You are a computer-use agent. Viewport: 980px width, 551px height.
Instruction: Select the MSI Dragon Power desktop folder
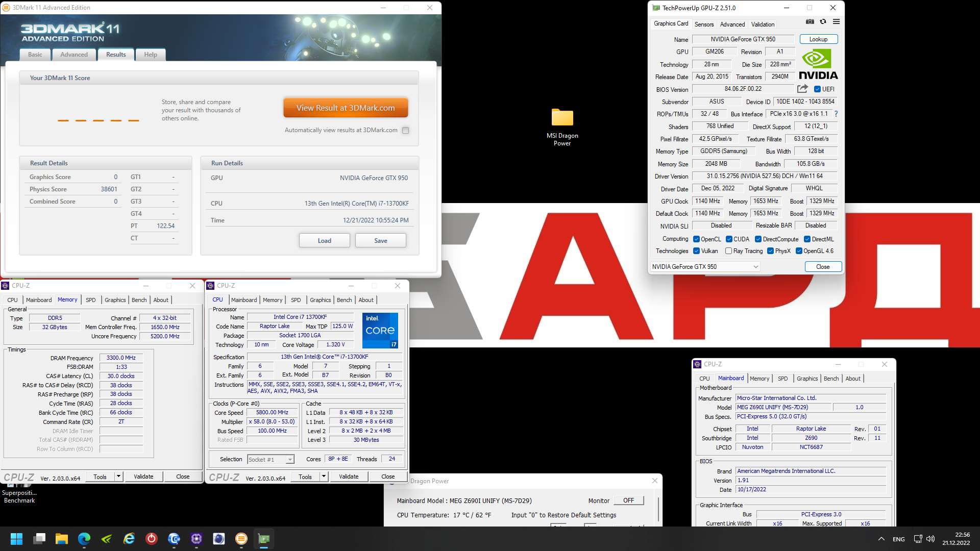coord(562,127)
